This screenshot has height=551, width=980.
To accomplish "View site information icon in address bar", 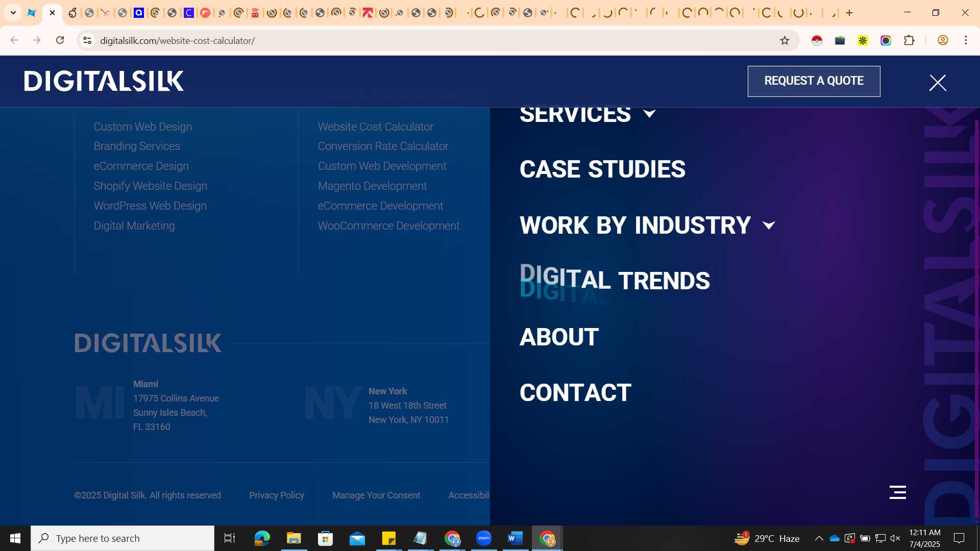I will [87, 40].
